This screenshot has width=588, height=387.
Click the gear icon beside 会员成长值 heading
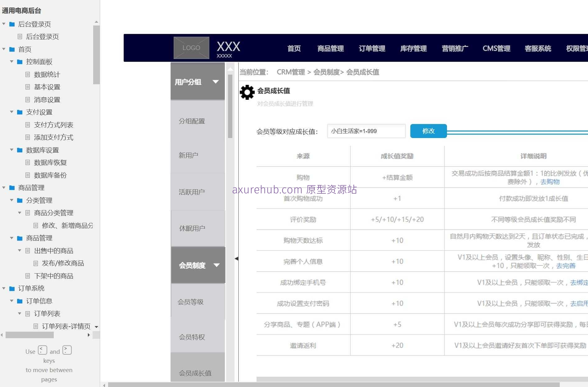pyautogui.click(x=247, y=92)
